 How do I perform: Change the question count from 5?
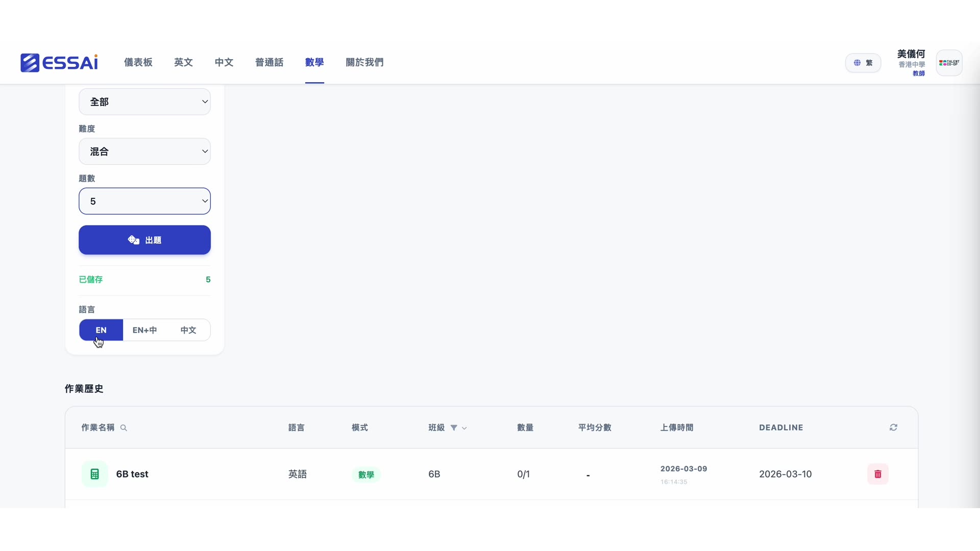(x=144, y=201)
